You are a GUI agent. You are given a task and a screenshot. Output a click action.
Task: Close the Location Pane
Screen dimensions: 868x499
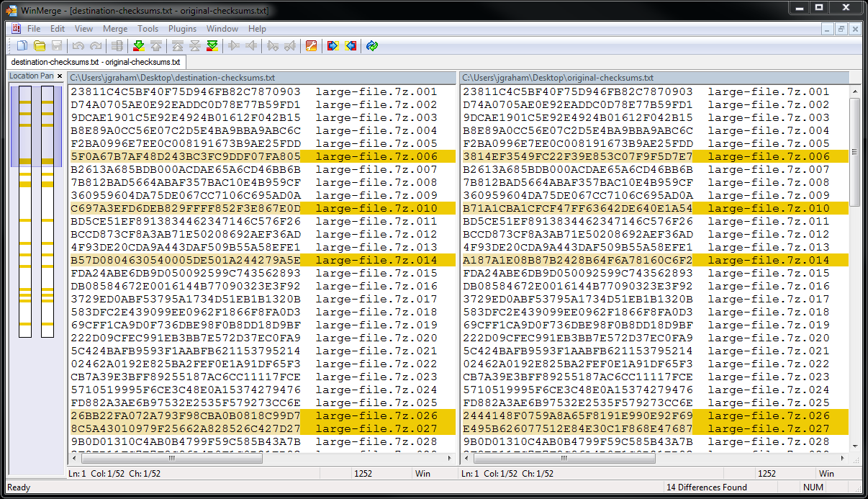point(60,76)
